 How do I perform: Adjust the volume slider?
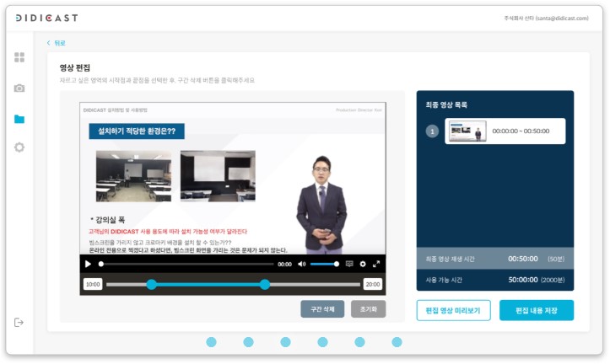tap(324, 265)
